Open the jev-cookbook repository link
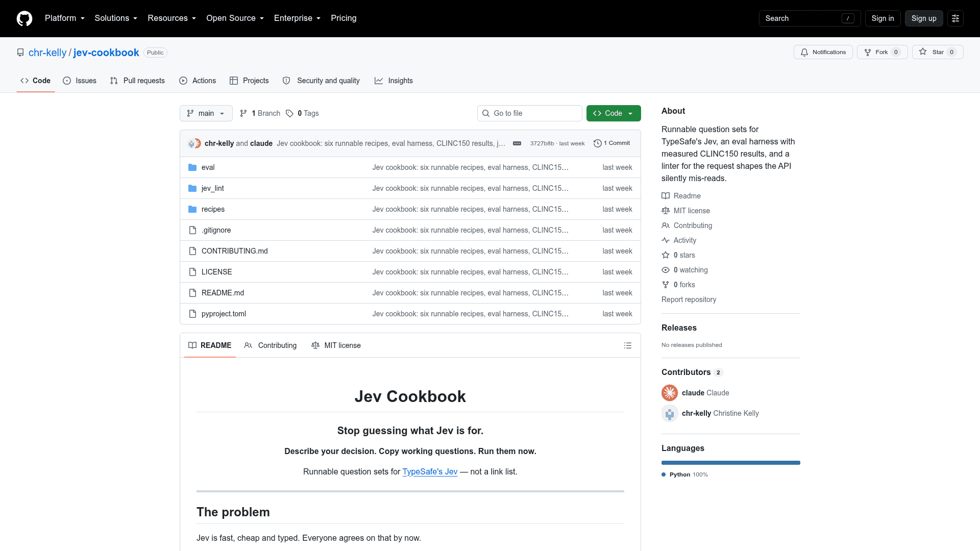Viewport: 980px width, 551px height. pos(106,53)
